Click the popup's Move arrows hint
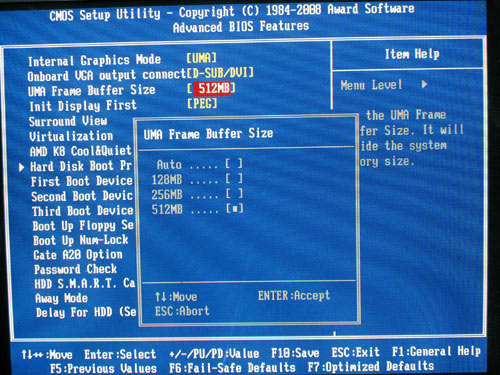Image resolution: width=500 pixels, height=375 pixels. coord(176,296)
